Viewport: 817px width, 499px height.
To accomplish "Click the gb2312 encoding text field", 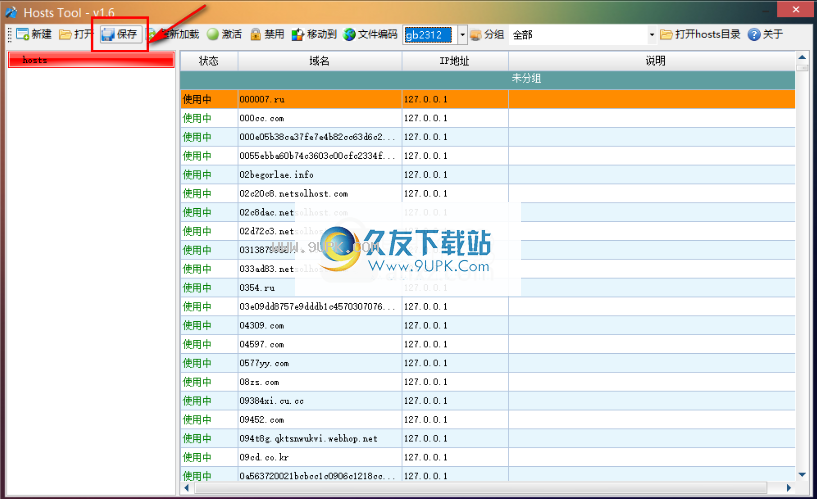I will point(430,35).
